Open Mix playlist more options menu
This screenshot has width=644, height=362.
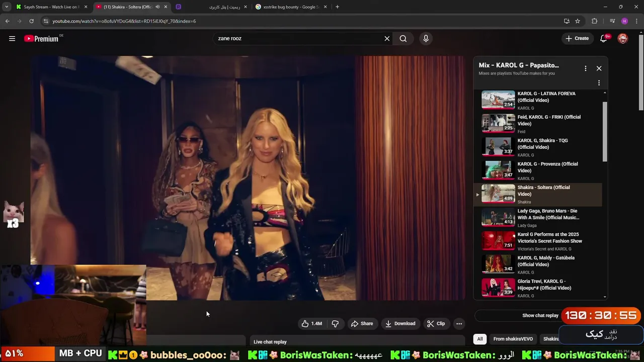pyautogui.click(x=585, y=68)
